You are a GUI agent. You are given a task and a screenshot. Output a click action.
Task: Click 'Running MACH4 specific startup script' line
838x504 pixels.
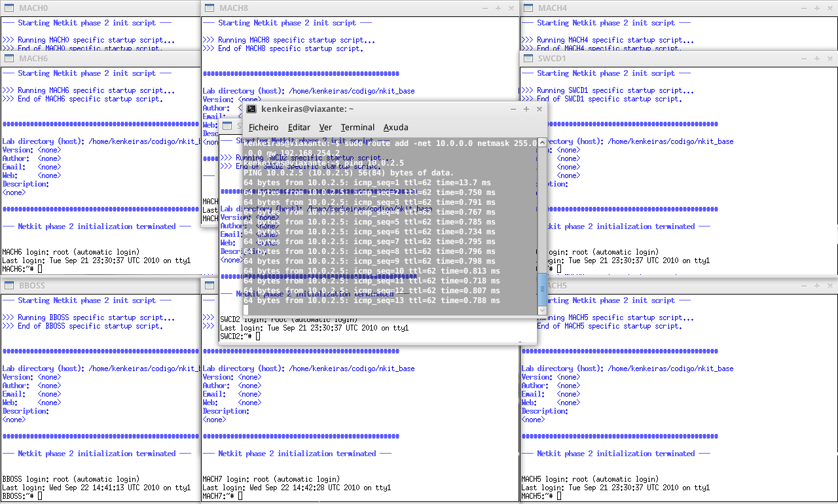click(x=608, y=40)
